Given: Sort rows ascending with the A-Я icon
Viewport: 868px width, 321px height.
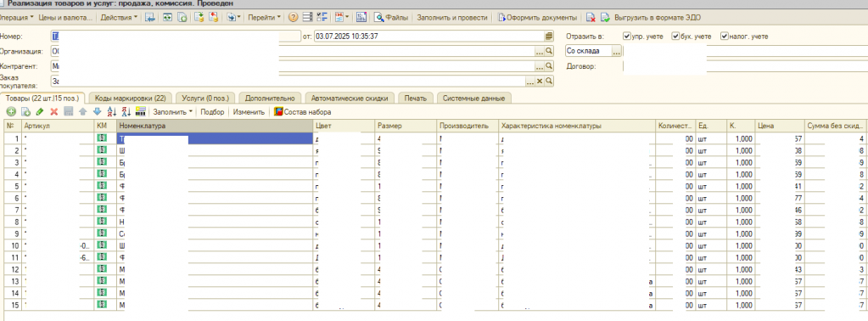Looking at the screenshot, I should coord(111,112).
